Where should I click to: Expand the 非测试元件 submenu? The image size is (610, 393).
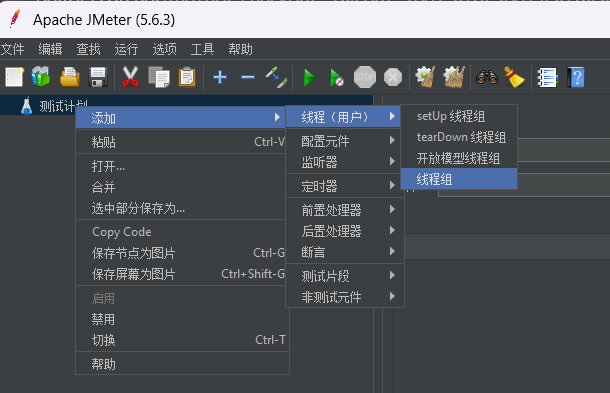345,297
